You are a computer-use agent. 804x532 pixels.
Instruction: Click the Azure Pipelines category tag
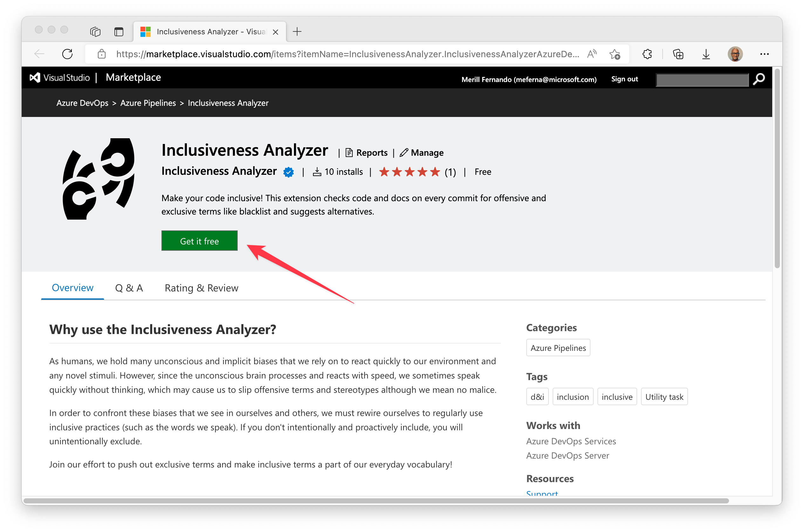click(x=556, y=348)
